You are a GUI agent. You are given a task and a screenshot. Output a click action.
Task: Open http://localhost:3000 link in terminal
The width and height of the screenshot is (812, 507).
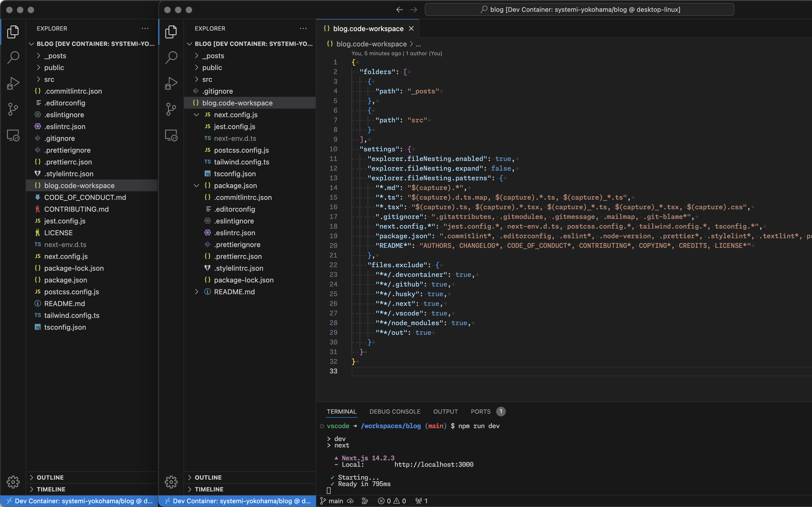coord(434,464)
